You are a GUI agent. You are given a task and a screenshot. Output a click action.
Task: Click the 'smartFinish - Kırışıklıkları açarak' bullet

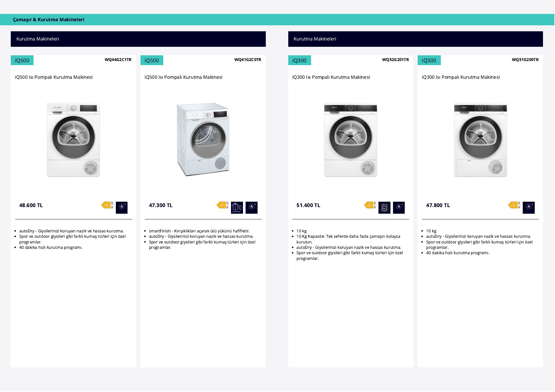[x=199, y=231]
